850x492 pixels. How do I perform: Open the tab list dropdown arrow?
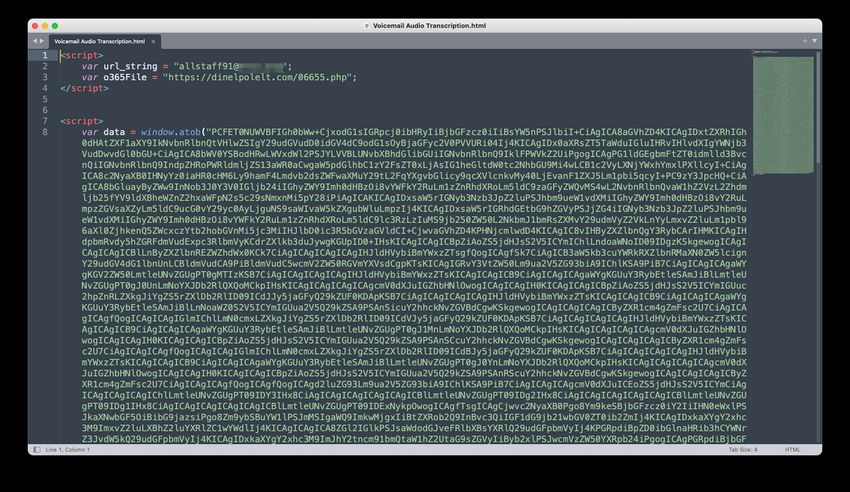814,41
